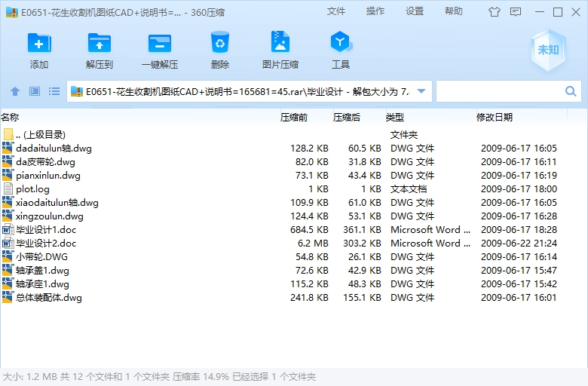
Task: Open the 图片压缩 (Image compress) tool
Action: [x=280, y=41]
